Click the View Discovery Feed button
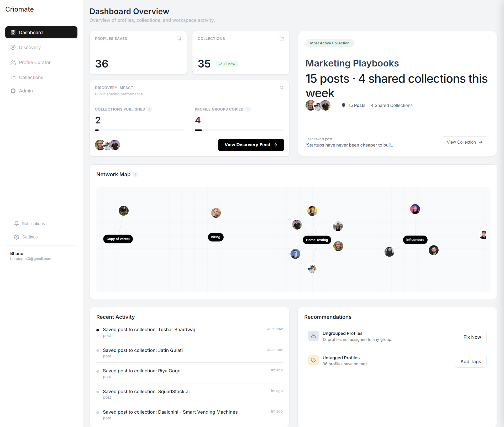 (x=251, y=145)
